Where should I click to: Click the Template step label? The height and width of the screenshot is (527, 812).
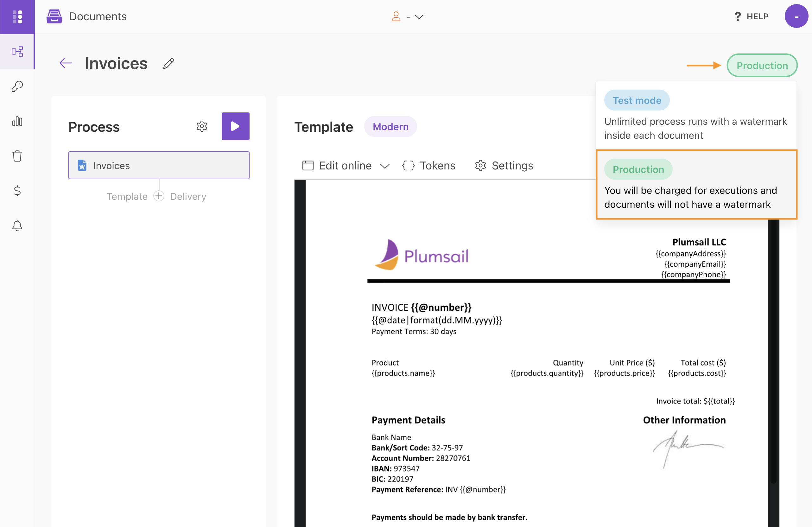tap(127, 196)
